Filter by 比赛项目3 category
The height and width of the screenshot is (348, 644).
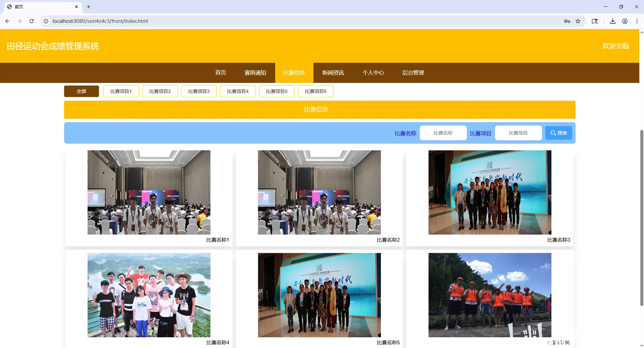[199, 91]
